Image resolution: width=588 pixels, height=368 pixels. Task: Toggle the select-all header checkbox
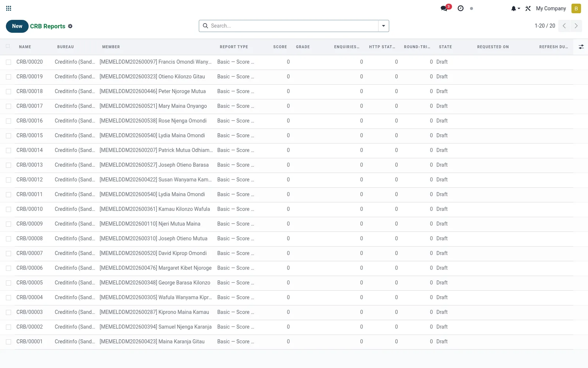point(8,46)
